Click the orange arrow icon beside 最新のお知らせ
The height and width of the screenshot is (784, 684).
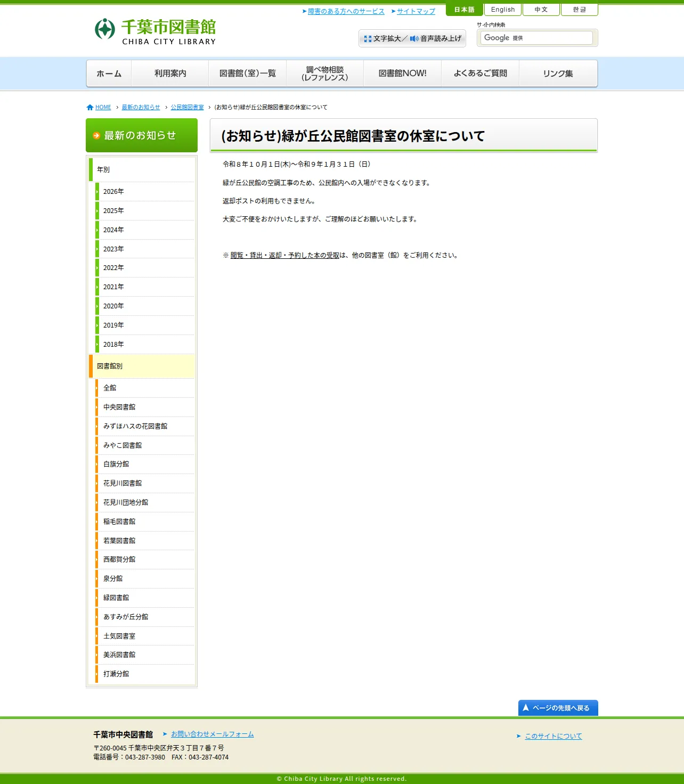point(96,136)
